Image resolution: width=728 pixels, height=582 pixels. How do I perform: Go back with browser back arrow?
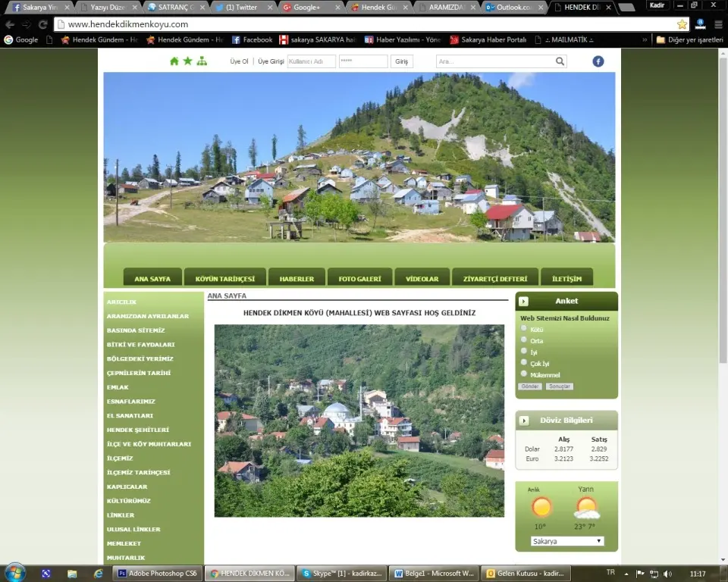pos(10,24)
